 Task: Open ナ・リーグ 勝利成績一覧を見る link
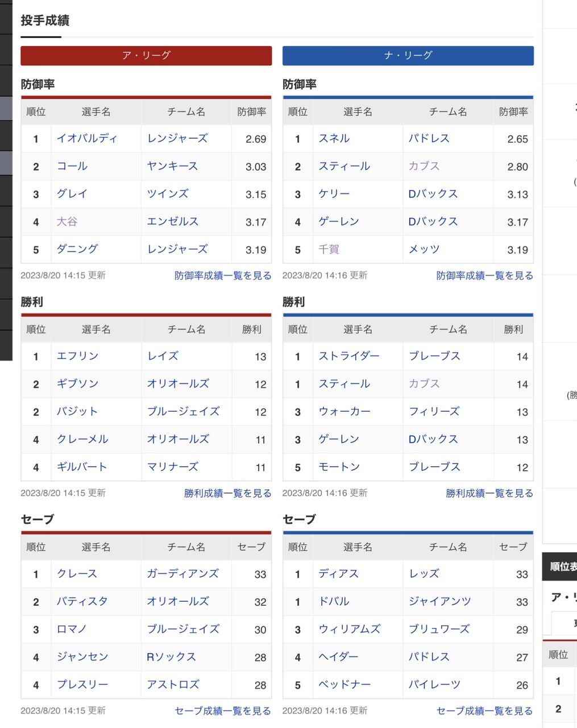coord(489,493)
